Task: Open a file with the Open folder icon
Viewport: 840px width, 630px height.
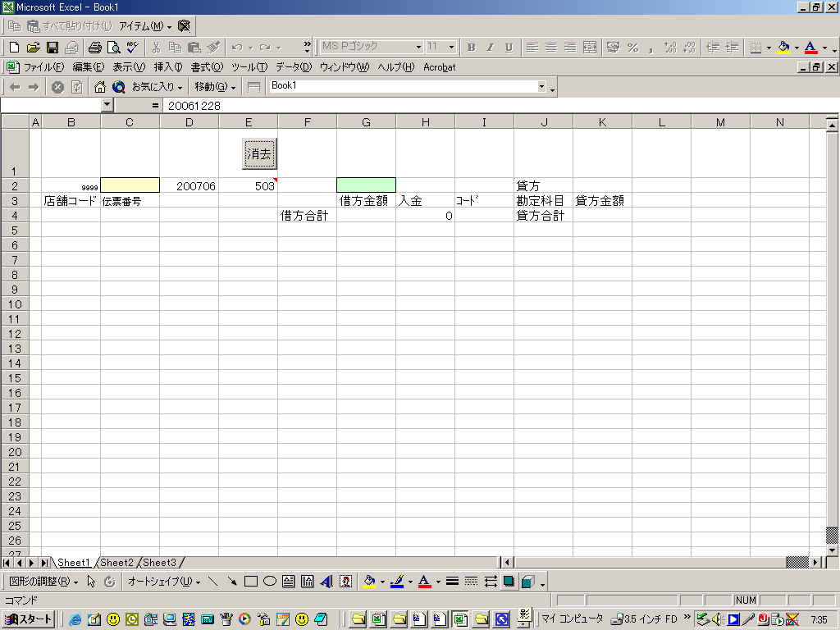Action: coord(33,47)
